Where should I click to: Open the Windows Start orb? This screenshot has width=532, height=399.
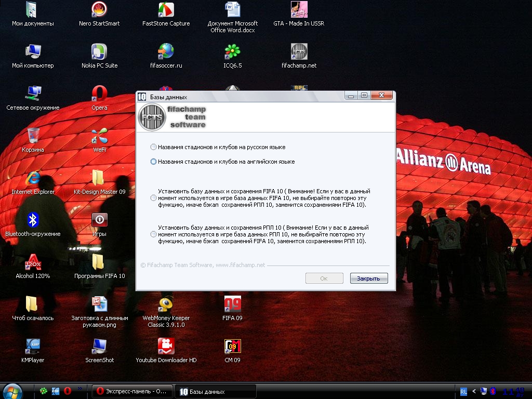(12, 392)
